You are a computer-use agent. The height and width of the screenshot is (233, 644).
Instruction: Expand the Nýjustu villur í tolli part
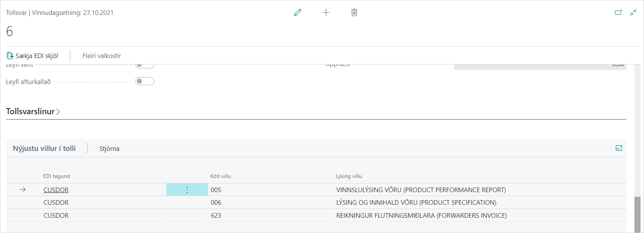[x=619, y=148]
